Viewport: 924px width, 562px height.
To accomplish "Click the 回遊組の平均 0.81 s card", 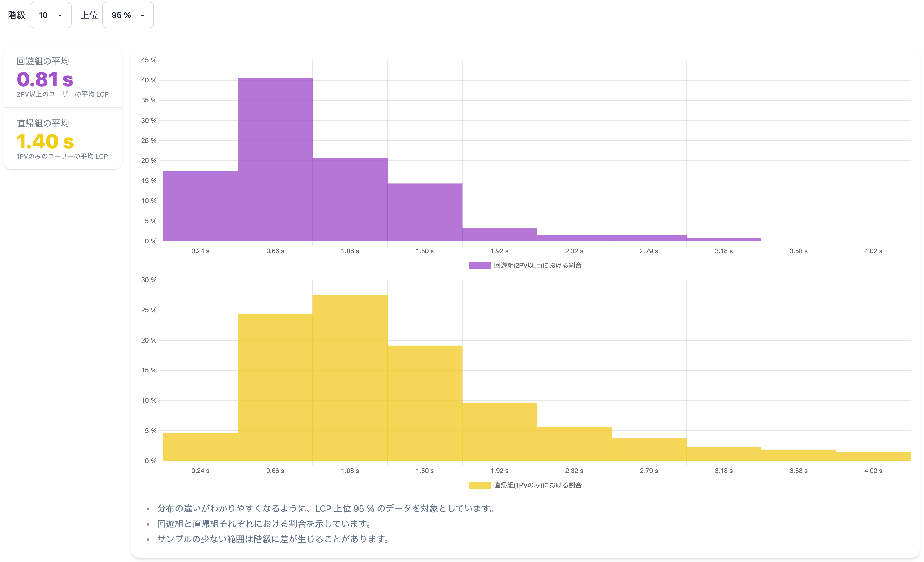I will coord(63,77).
